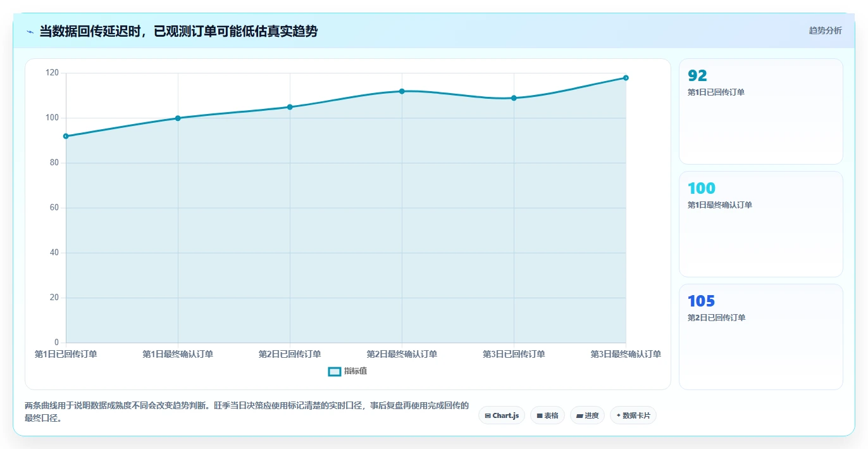Click the data point for 第2日最终确认订单
Image resolution: width=868 pixels, height=449 pixels.
tap(402, 91)
